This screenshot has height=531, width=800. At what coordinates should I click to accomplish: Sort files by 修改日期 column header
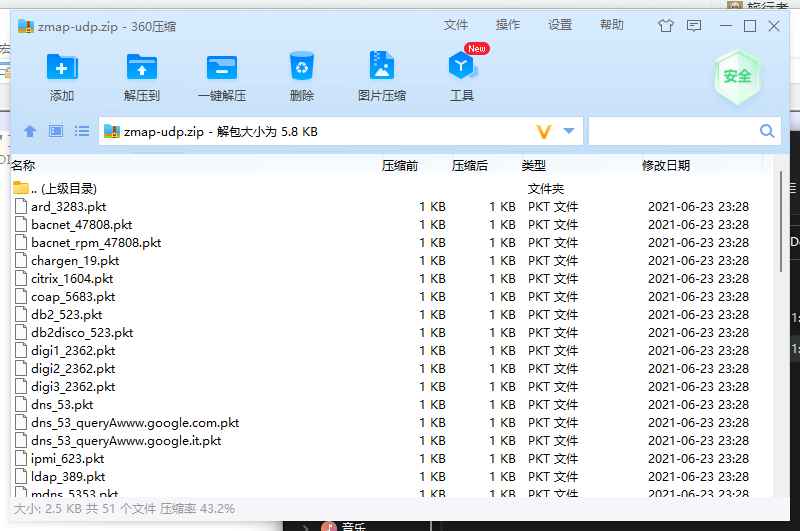pyautogui.click(x=665, y=165)
